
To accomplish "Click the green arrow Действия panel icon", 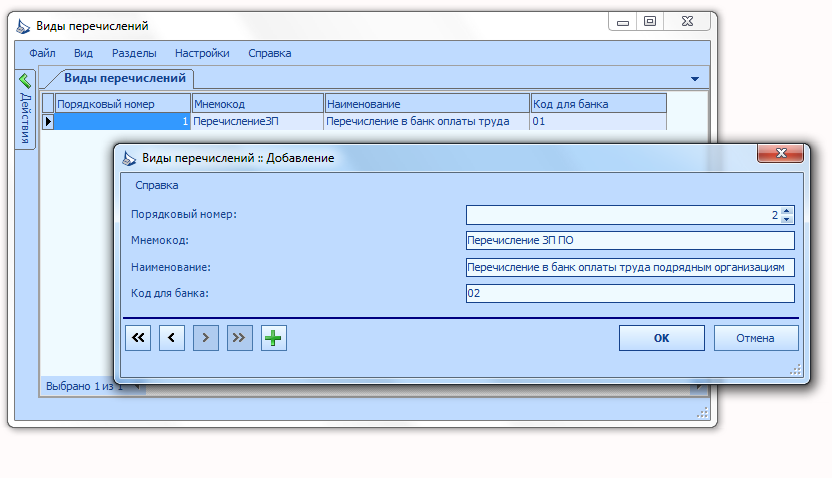I will click(25, 81).
